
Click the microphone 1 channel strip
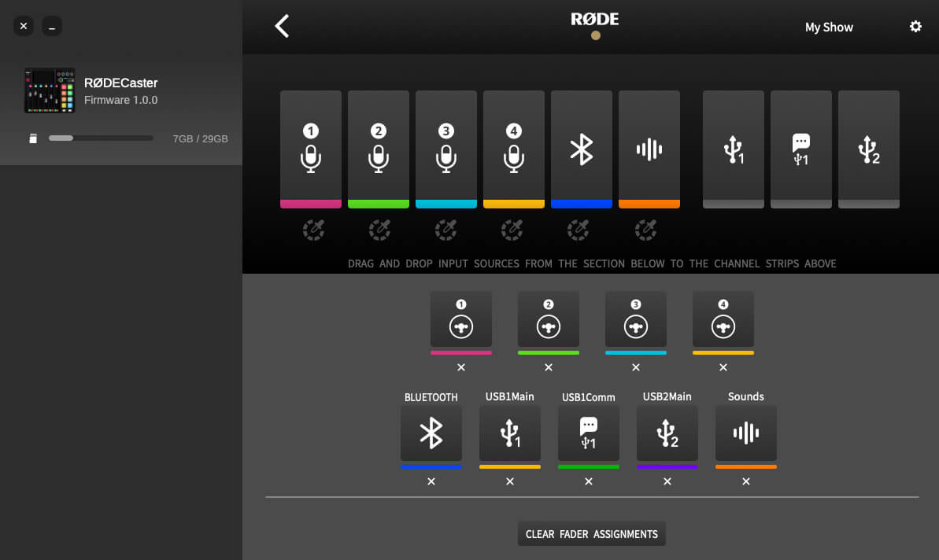(x=311, y=149)
